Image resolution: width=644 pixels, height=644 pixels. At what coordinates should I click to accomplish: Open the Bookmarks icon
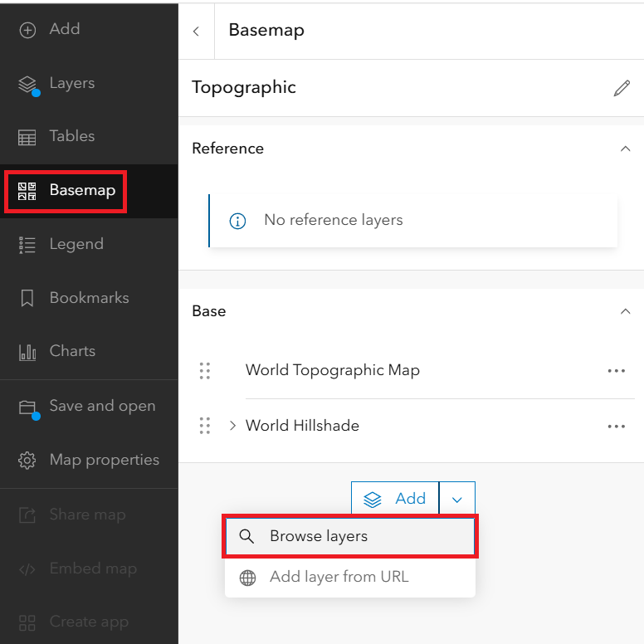coord(27,298)
